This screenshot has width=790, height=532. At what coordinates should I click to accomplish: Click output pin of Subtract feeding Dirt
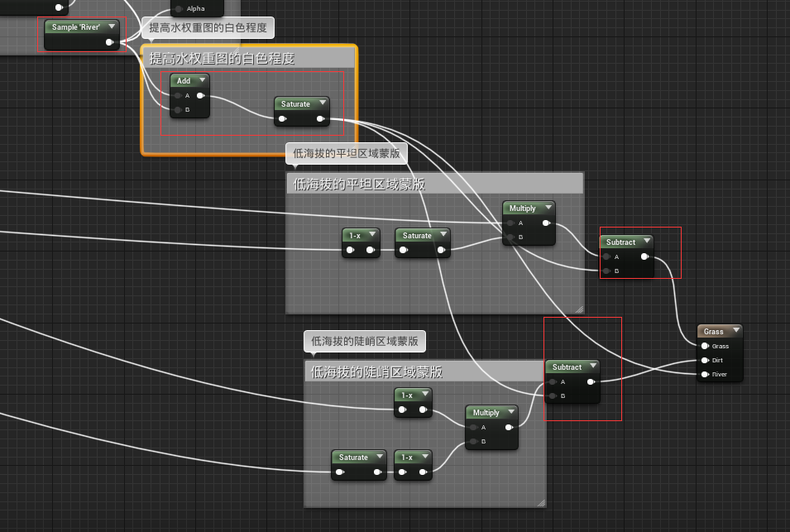(591, 382)
